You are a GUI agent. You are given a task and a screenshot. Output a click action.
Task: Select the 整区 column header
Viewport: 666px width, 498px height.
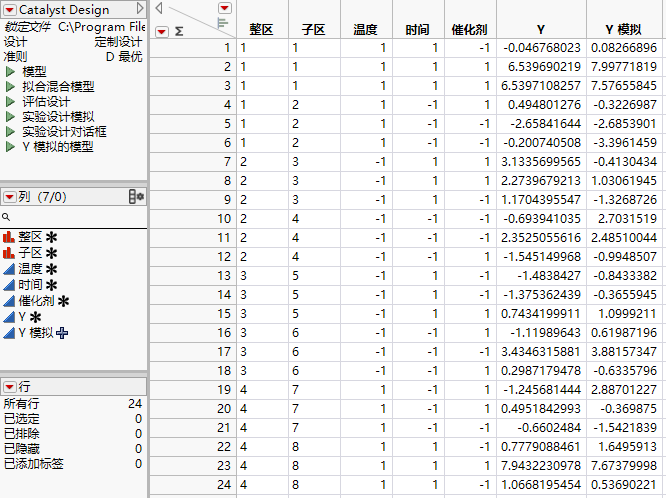click(262, 29)
